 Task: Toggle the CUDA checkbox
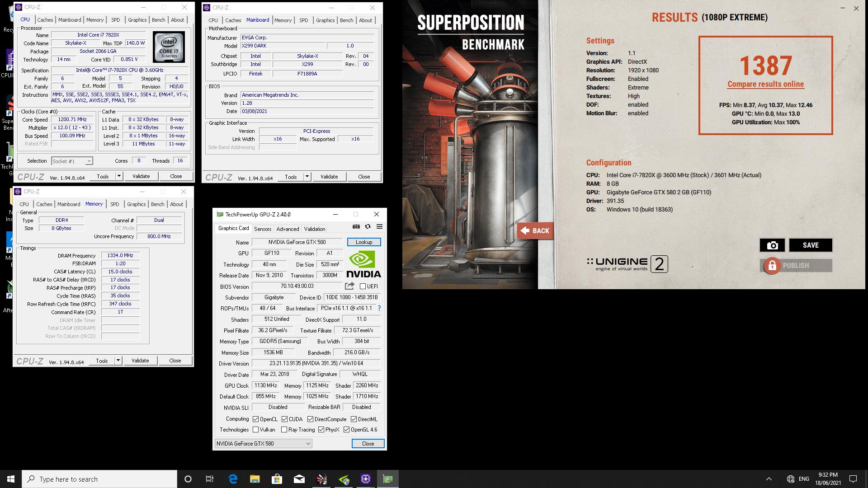(x=284, y=419)
